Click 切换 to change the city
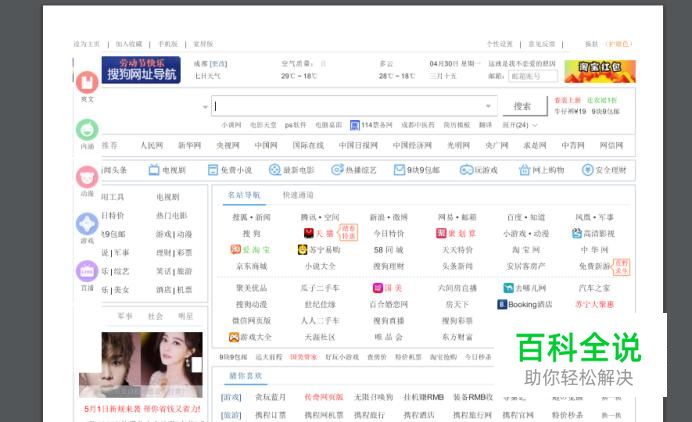 (218, 64)
